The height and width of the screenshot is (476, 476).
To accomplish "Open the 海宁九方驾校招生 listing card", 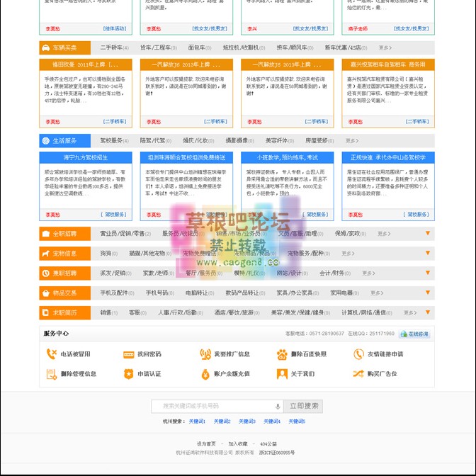I will coord(86,186).
